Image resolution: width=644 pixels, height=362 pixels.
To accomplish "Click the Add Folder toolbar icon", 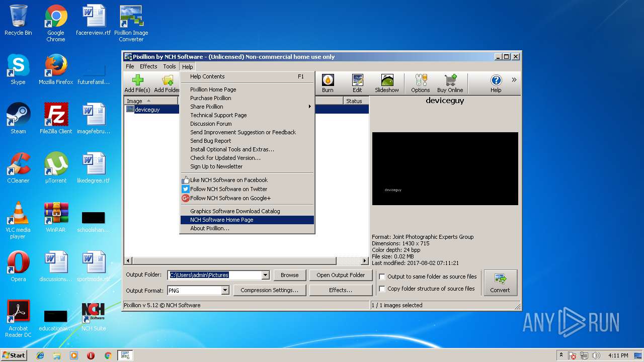I will (167, 83).
